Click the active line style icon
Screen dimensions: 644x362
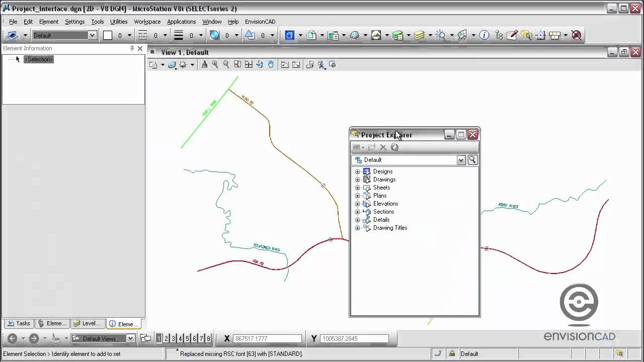[143, 35]
